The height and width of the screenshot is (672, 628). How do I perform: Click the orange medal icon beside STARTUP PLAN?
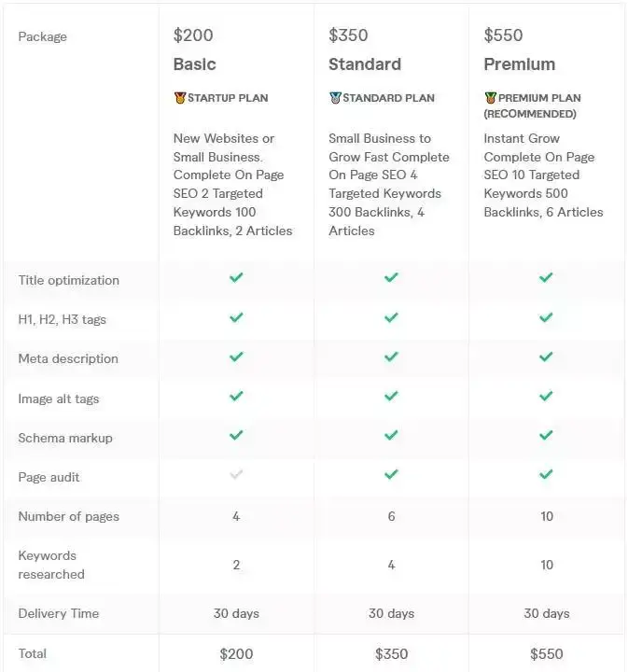pyautogui.click(x=180, y=98)
